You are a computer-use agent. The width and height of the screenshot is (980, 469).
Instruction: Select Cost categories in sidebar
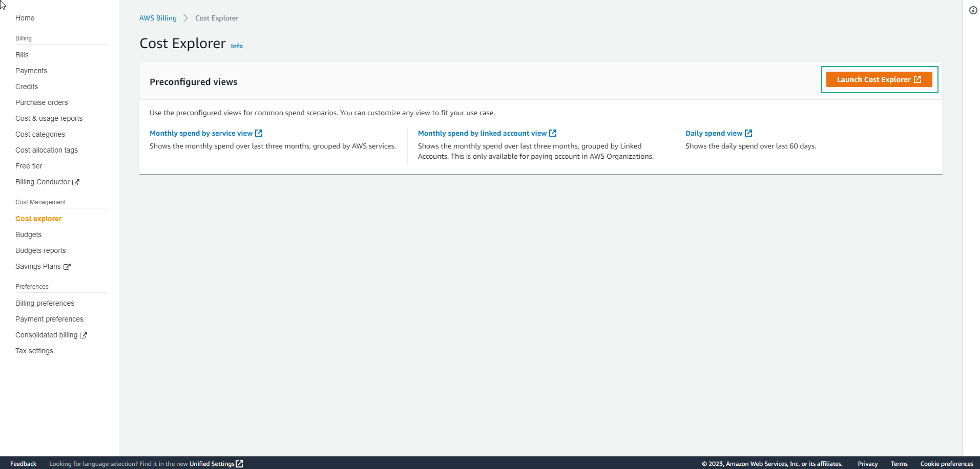pos(40,134)
